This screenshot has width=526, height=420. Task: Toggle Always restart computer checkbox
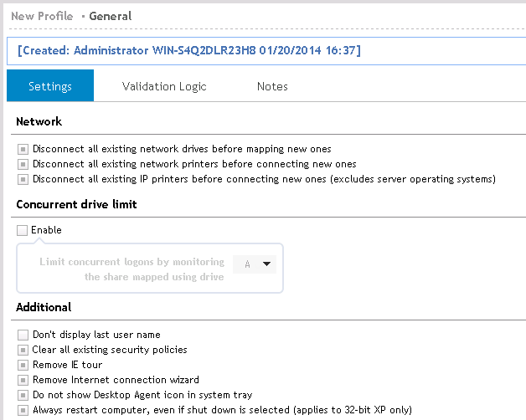[23, 410]
